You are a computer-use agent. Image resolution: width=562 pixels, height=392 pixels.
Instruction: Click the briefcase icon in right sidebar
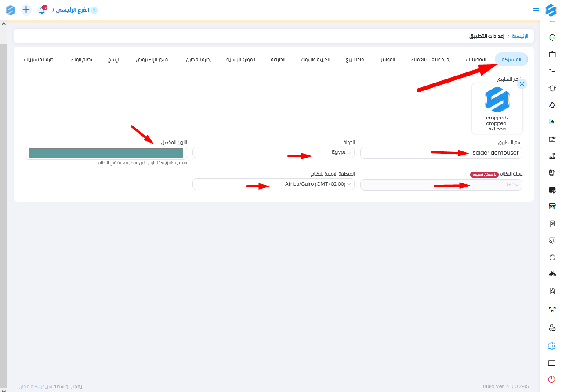coord(552,54)
